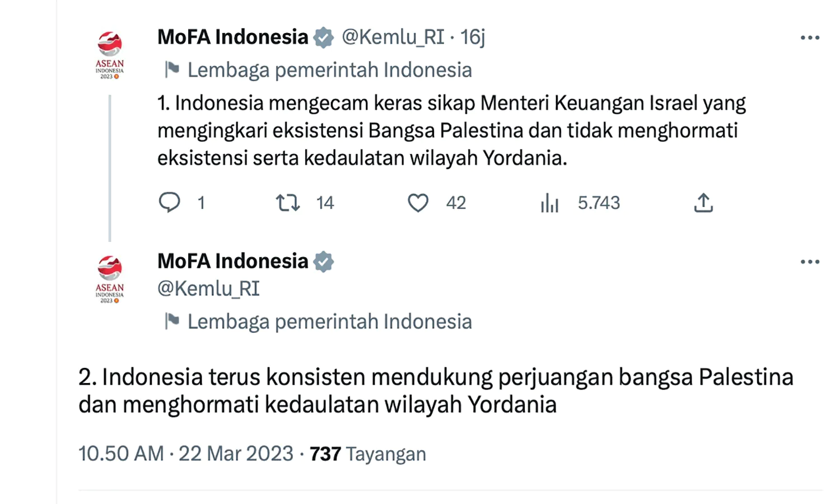Click verified badge on second MoFA Indonesia name
The width and height of the screenshot is (840, 504).
tap(323, 262)
